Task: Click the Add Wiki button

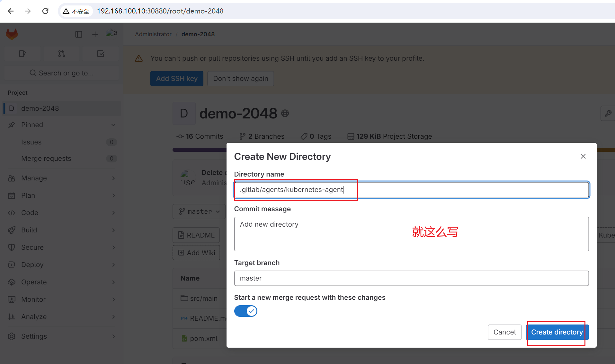Action: pyautogui.click(x=196, y=253)
